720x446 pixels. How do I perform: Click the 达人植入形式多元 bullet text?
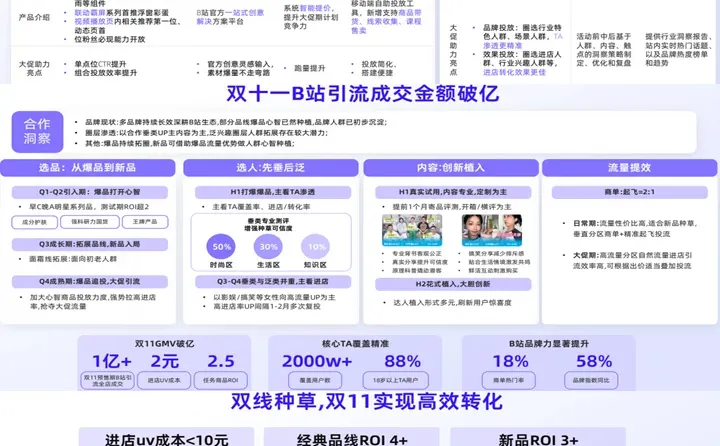452,302
